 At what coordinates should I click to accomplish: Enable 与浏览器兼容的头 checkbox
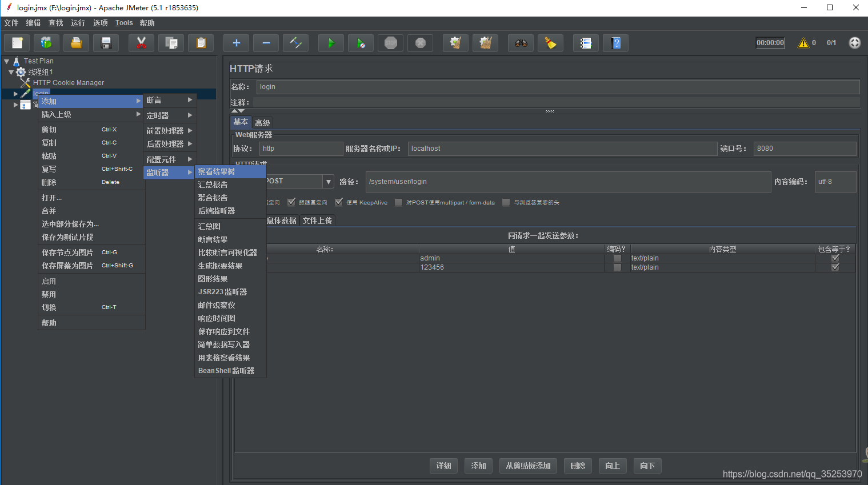coord(506,202)
